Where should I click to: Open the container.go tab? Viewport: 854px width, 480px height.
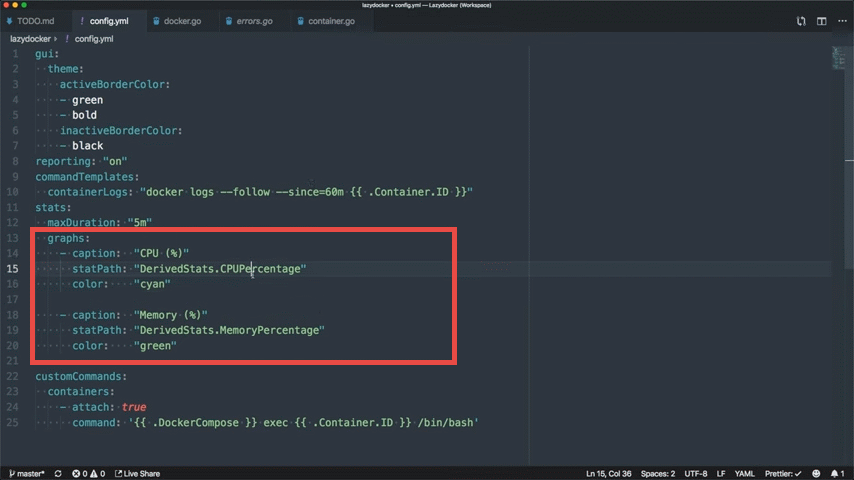[329, 21]
